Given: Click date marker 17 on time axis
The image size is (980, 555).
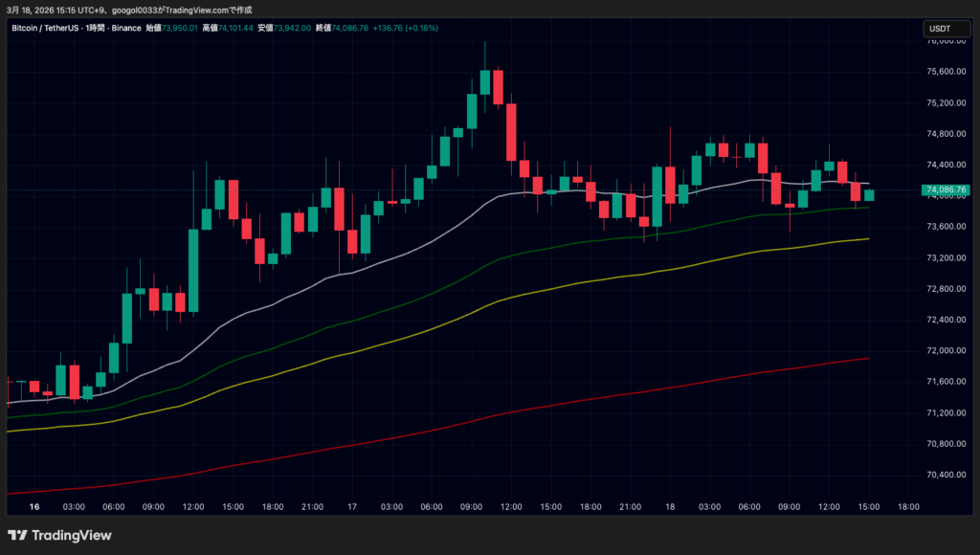Looking at the screenshot, I should [x=351, y=507].
